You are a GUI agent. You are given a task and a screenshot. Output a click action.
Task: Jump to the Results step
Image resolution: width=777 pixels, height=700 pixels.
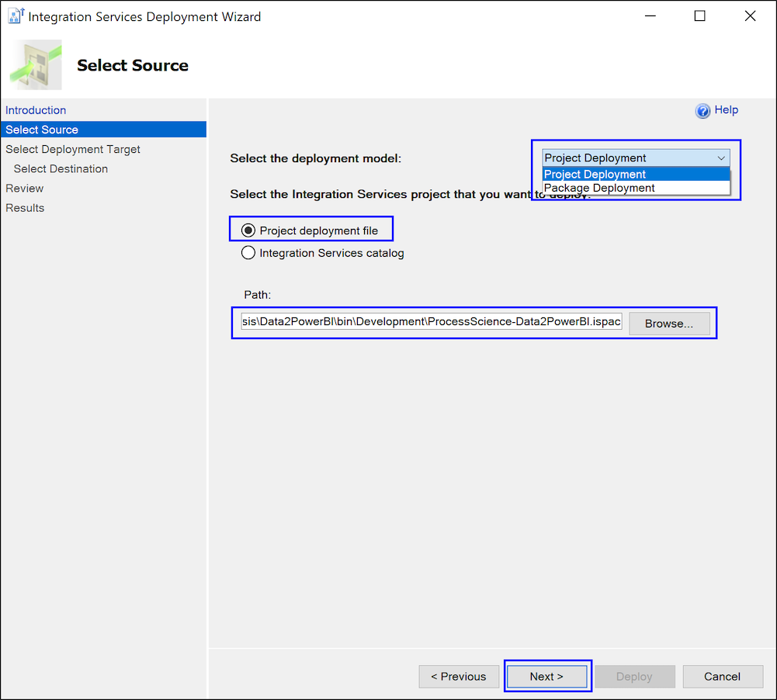25,208
